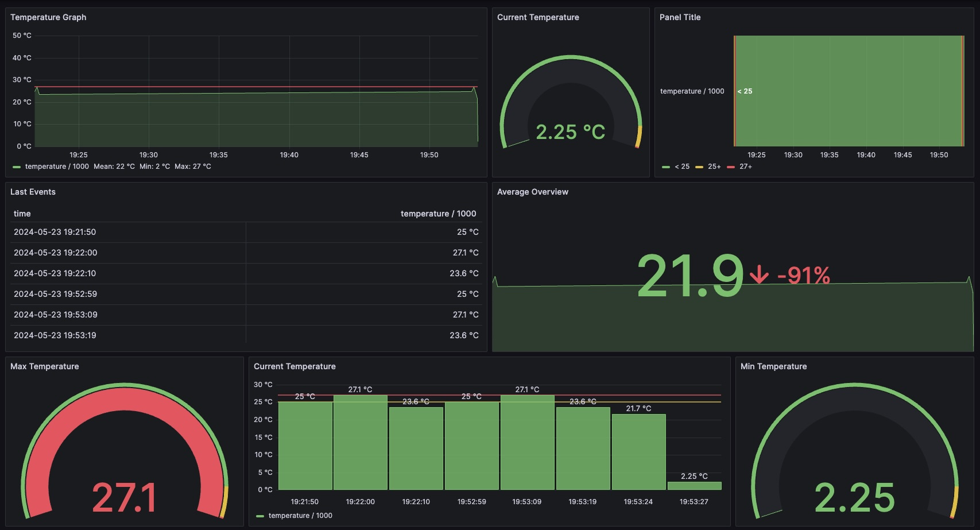The width and height of the screenshot is (980, 530).
Task: Click the bar for 19:22:00 in bar chart
Action: (361, 442)
